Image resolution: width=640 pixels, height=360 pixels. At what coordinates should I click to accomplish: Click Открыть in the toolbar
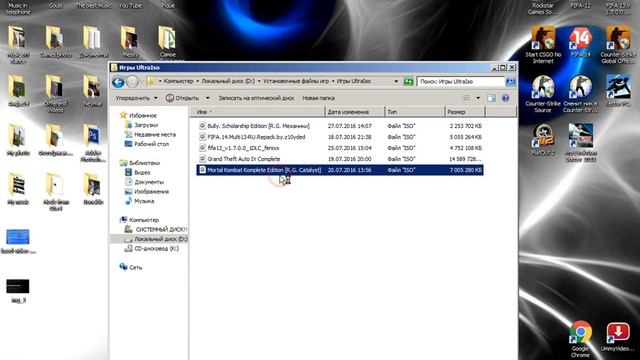tap(182, 98)
